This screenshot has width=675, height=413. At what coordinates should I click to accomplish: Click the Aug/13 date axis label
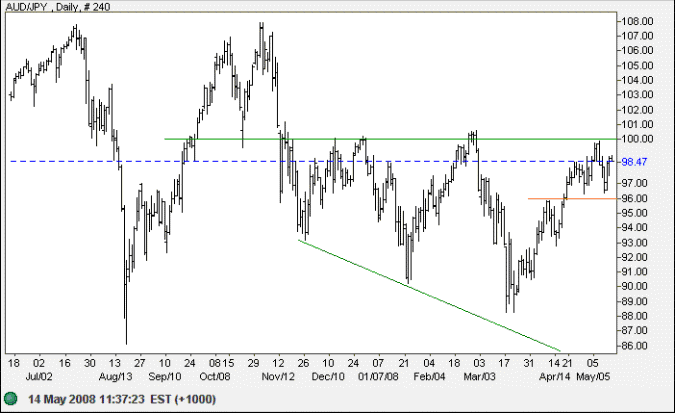click(115, 376)
